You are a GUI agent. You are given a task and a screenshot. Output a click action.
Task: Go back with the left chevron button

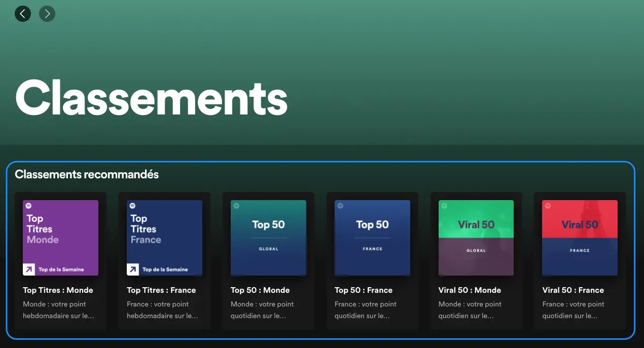[x=23, y=13]
